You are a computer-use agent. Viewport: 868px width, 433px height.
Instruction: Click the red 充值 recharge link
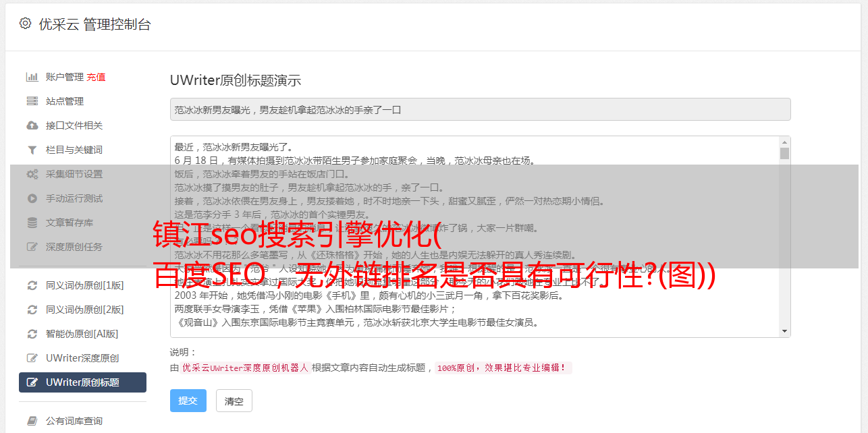tap(96, 77)
